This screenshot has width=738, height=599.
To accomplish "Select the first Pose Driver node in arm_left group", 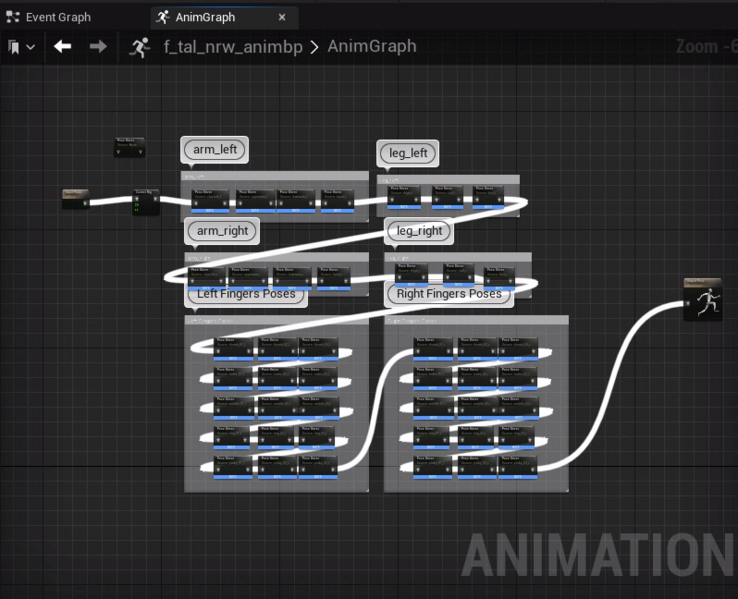I will coord(211,201).
